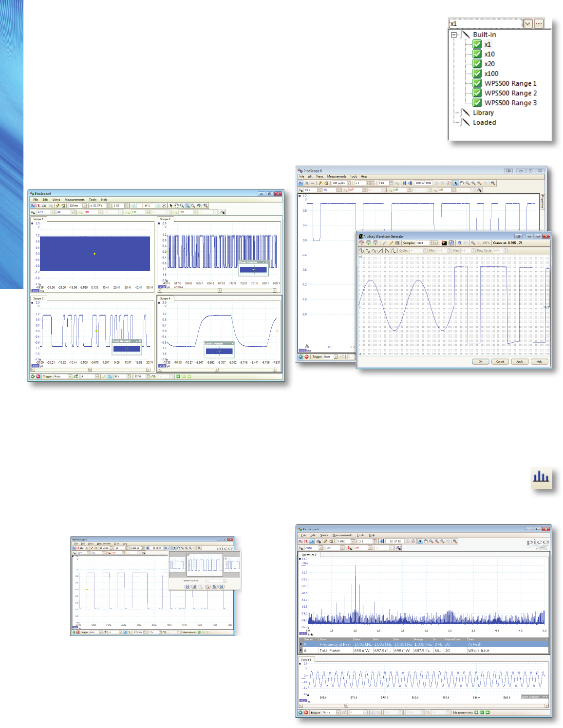Click the Scope 2 horizontal scrollbar thumb
The height and width of the screenshot is (728, 563).
coord(219,291)
